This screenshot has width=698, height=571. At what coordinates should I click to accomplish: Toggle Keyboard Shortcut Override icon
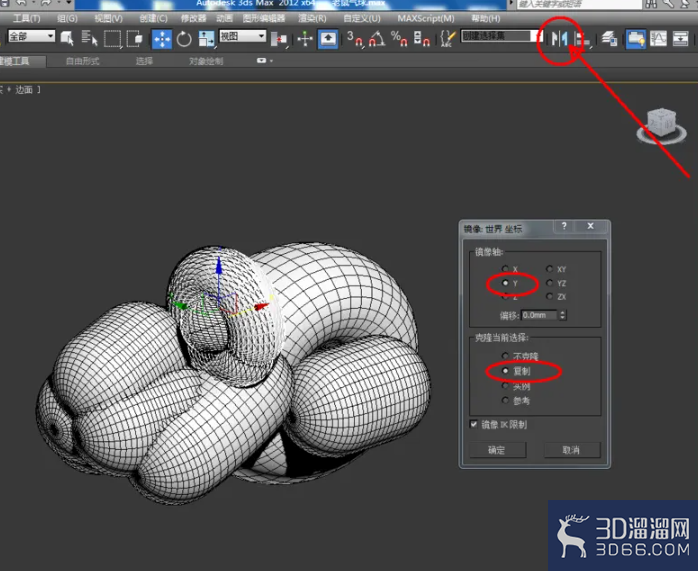coord(328,39)
